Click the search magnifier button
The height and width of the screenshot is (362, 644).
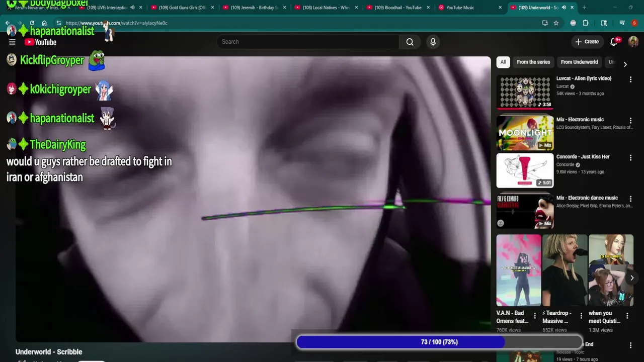pos(410,42)
